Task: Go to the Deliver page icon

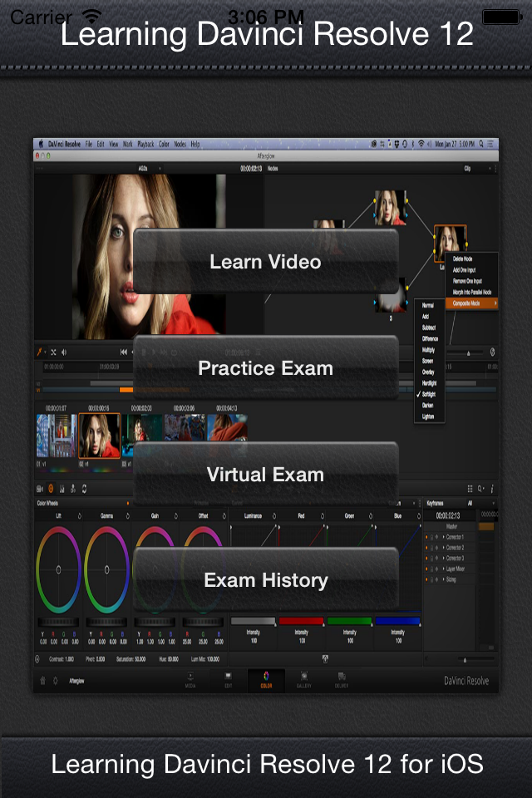Action: (342, 678)
